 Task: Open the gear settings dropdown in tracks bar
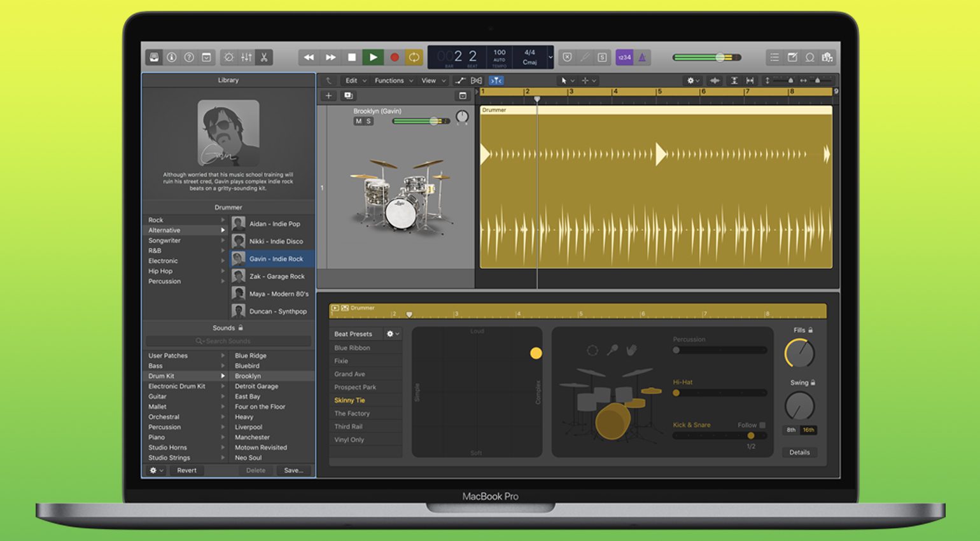pyautogui.click(x=692, y=81)
